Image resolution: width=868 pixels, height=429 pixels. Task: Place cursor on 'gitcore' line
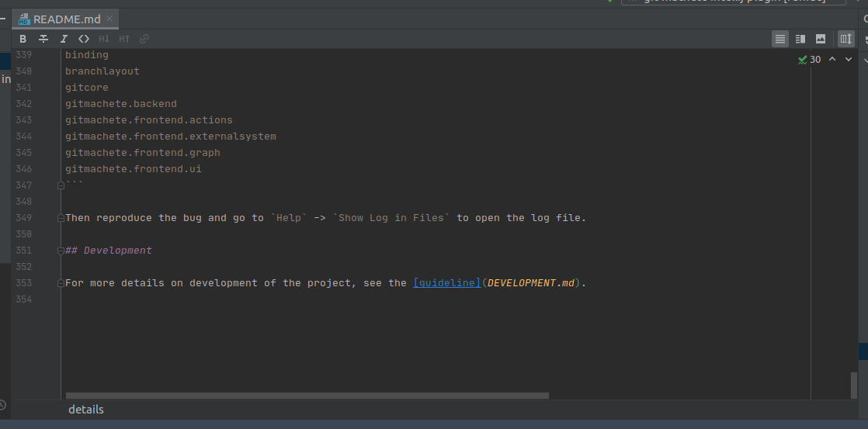(87, 88)
